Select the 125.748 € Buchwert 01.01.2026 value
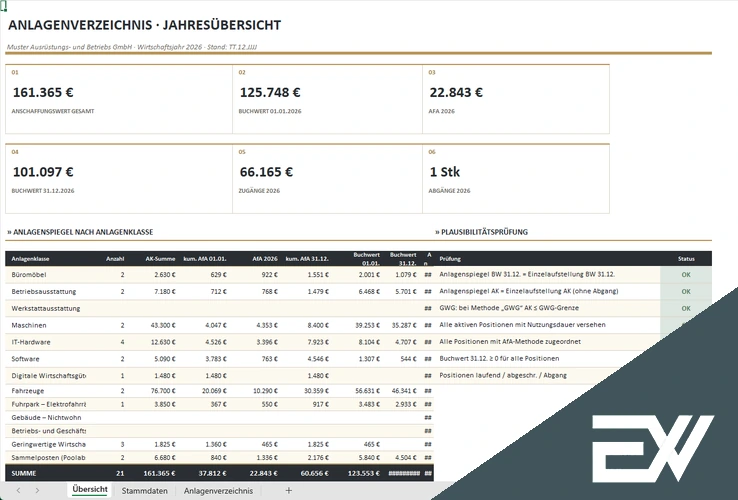 (x=270, y=92)
